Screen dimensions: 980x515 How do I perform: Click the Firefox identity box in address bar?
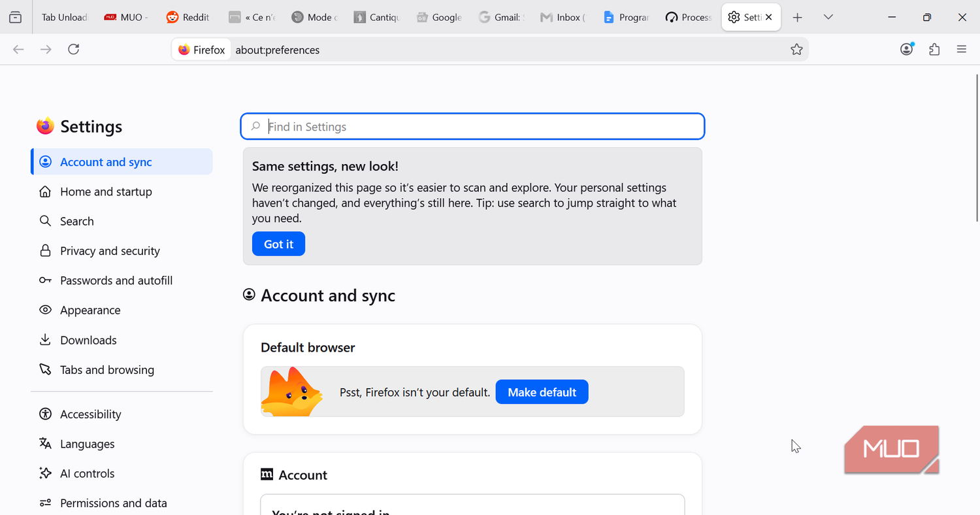click(x=201, y=50)
